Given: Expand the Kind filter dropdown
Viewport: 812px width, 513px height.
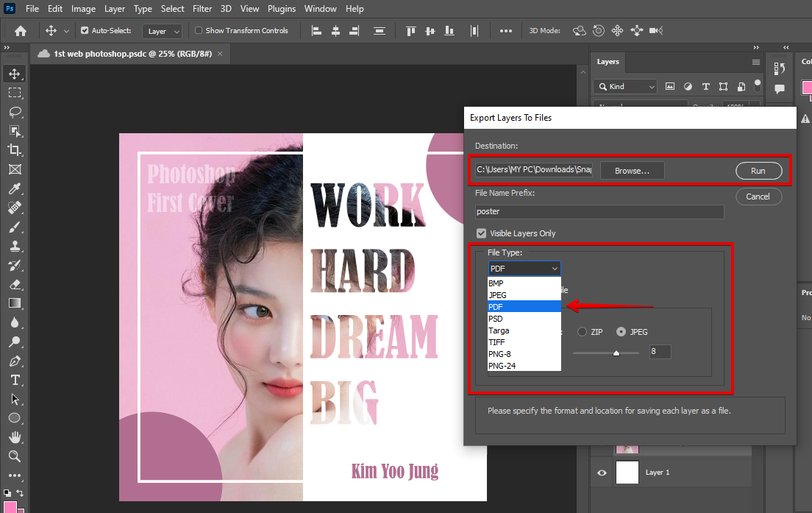Looking at the screenshot, I should (x=625, y=86).
